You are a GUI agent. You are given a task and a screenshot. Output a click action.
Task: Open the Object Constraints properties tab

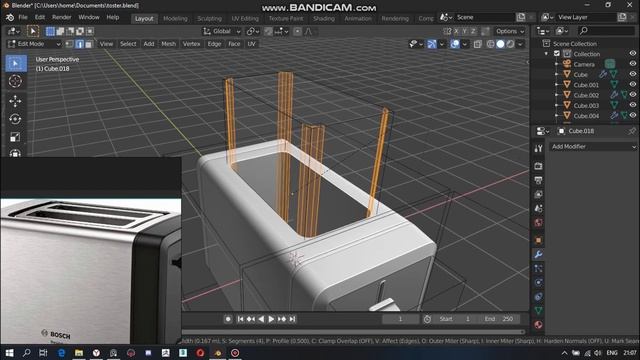[x=538, y=297]
